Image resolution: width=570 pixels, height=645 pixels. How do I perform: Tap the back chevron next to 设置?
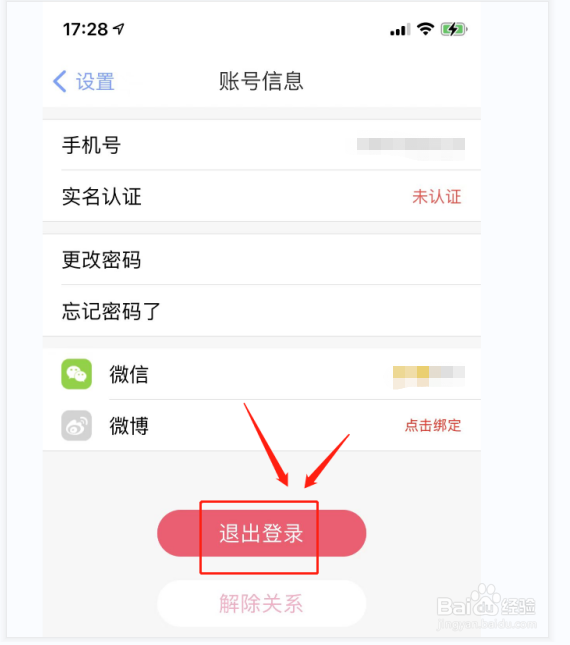click(x=60, y=81)
